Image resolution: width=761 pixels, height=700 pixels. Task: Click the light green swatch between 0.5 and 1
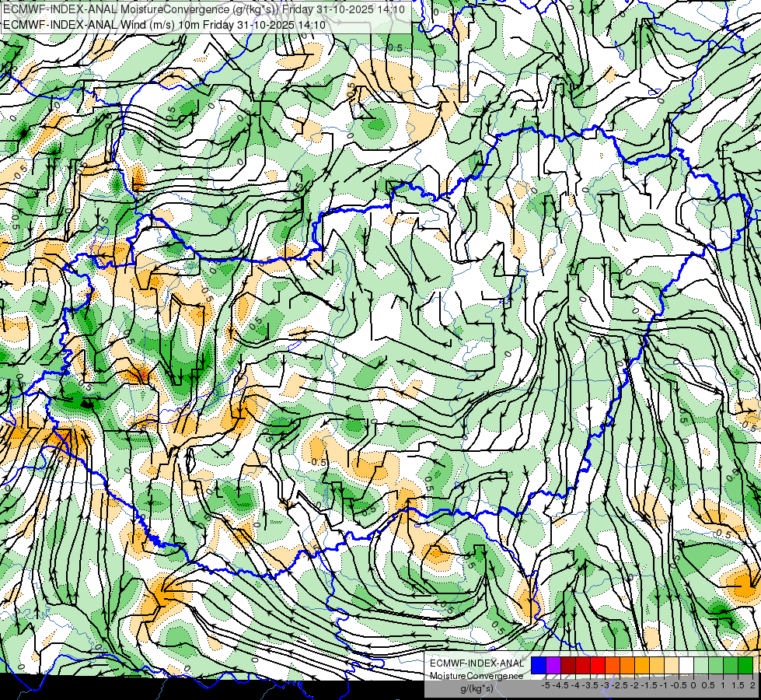(x=716, y=666)
